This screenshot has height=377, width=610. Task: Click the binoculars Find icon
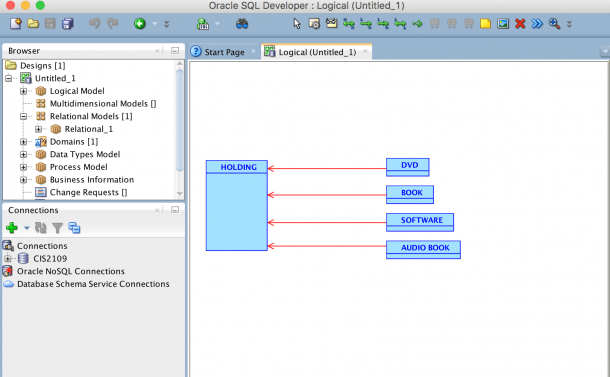coord(242,24)
